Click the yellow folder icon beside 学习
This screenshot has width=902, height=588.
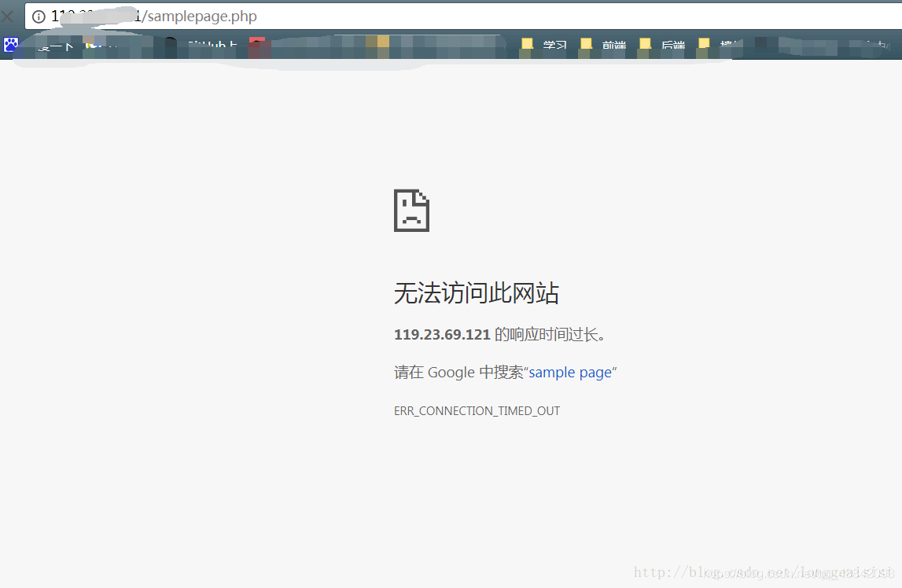tap(527, 45)
